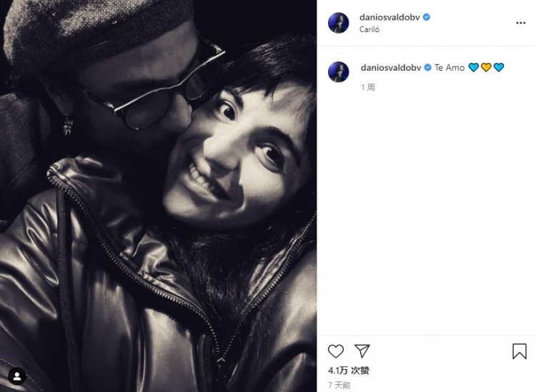Image resolution: width=536 pixels, height=392 pixels.
Task: Click the Te Amo caption text
Action: (450, 68)
